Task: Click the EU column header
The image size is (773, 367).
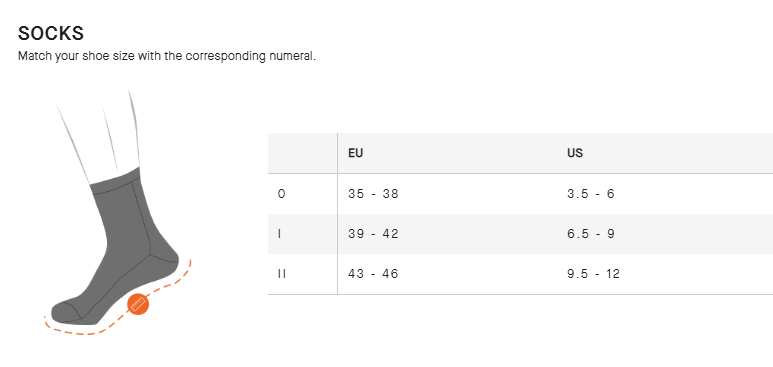Action: pos(355,153)
